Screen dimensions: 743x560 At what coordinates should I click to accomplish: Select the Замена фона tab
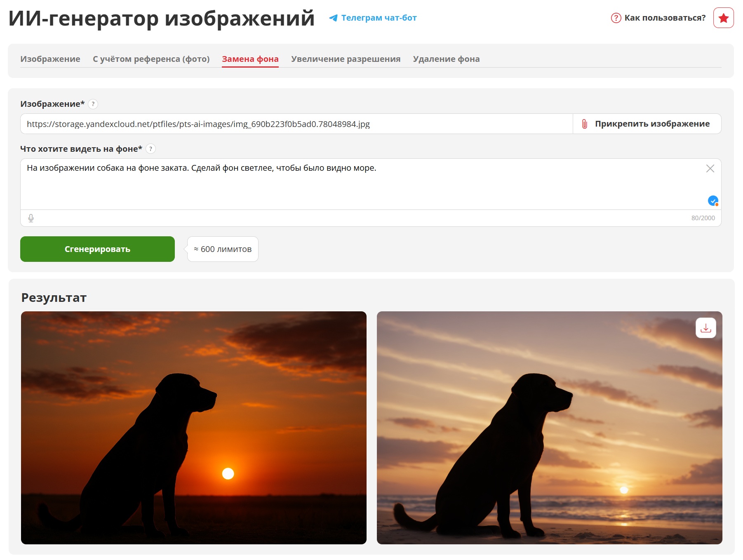(x=250, y=59)
